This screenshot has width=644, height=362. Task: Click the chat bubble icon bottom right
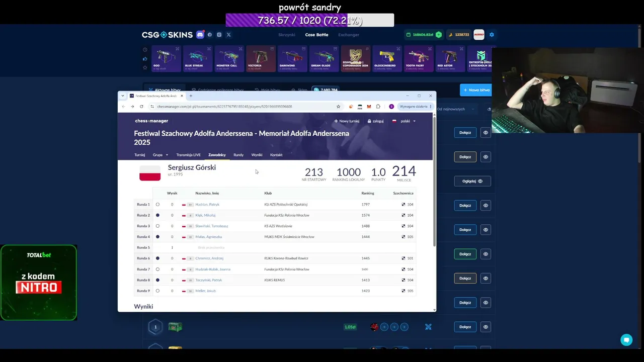pyautogui.click(x=626, y=340)
